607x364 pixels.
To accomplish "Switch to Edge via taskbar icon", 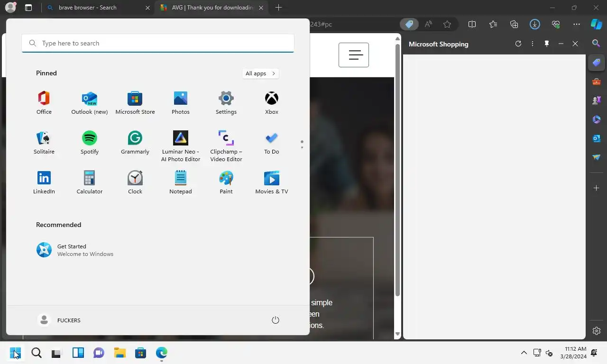I will [x=162, y=353].
